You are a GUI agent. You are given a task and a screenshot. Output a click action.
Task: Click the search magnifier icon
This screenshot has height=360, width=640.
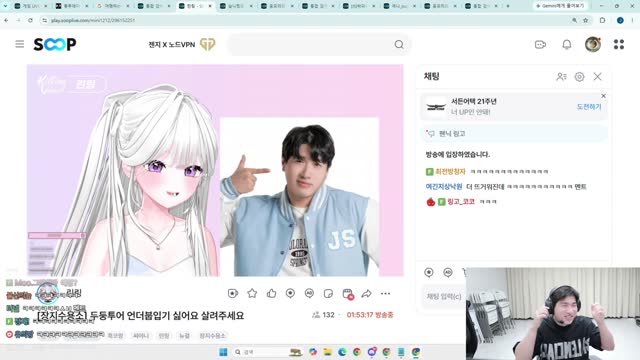coord(399,44)
